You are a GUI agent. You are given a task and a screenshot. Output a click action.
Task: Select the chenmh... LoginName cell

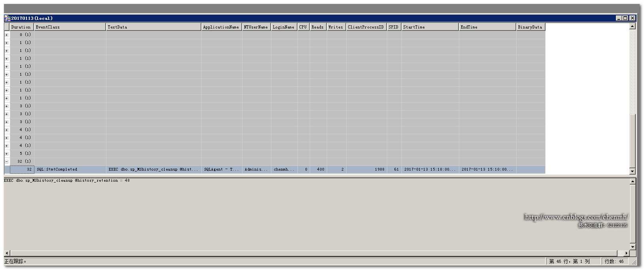coord(284,169)
